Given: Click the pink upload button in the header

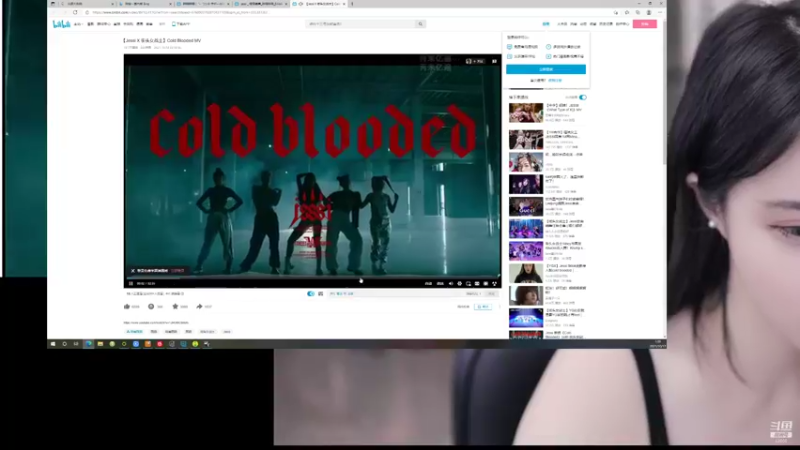Looking at the screenshot, I should tap(645, 24).
